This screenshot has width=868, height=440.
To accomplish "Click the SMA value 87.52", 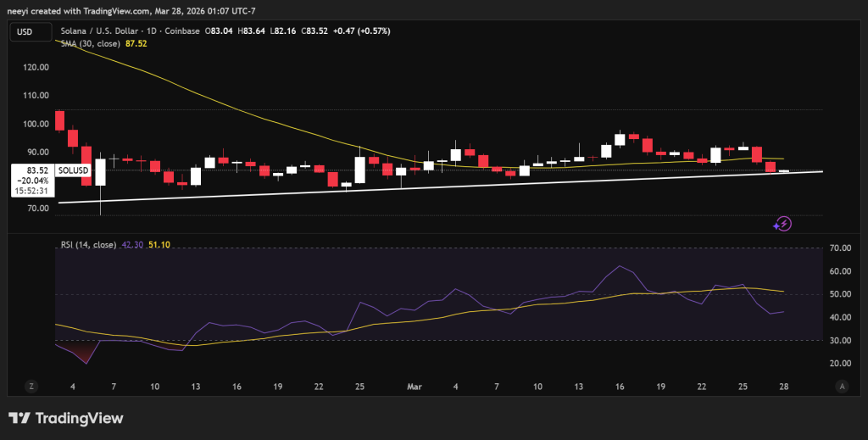I will point(136,43).
